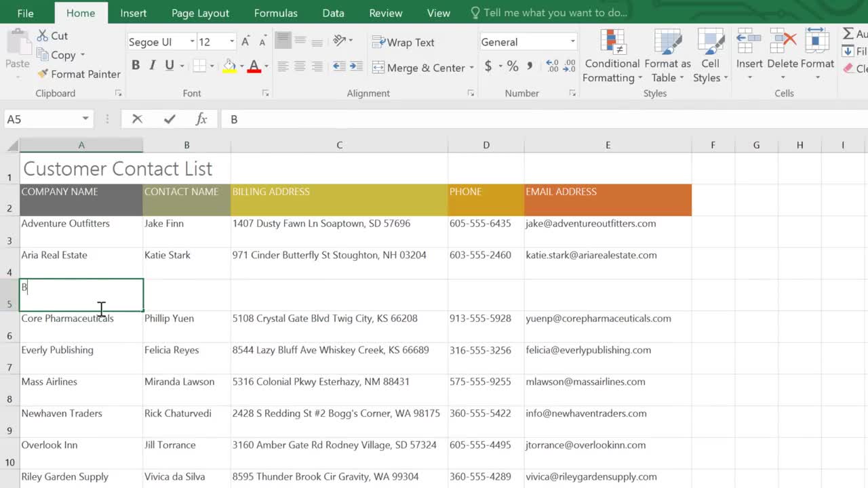Select Middle Align for the cell
Image resolution: width=868 pixels, height=488 pixels.
click(300, 41)
